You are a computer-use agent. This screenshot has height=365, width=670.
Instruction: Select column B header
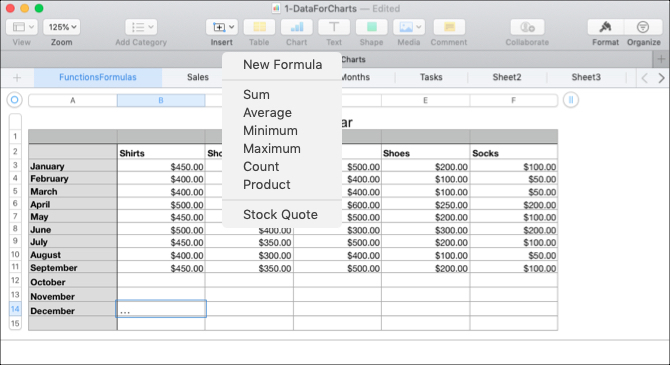click(161, 100)
